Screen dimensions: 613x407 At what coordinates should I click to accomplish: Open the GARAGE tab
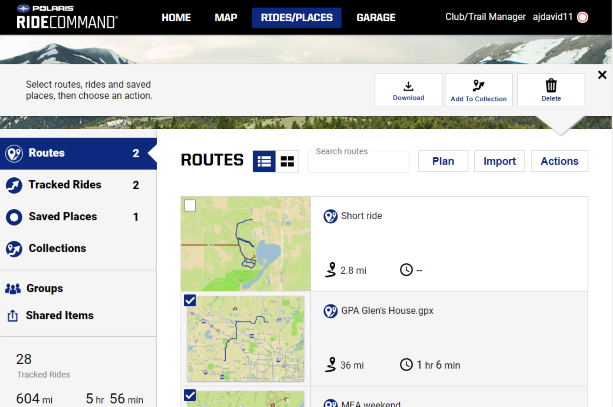pyautogui.click(x=375, y=18)
